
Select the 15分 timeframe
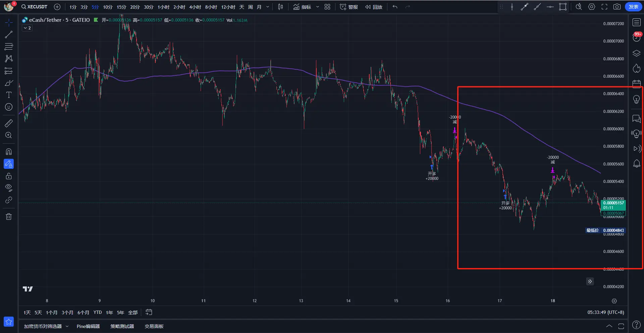(x=121, y=7)
